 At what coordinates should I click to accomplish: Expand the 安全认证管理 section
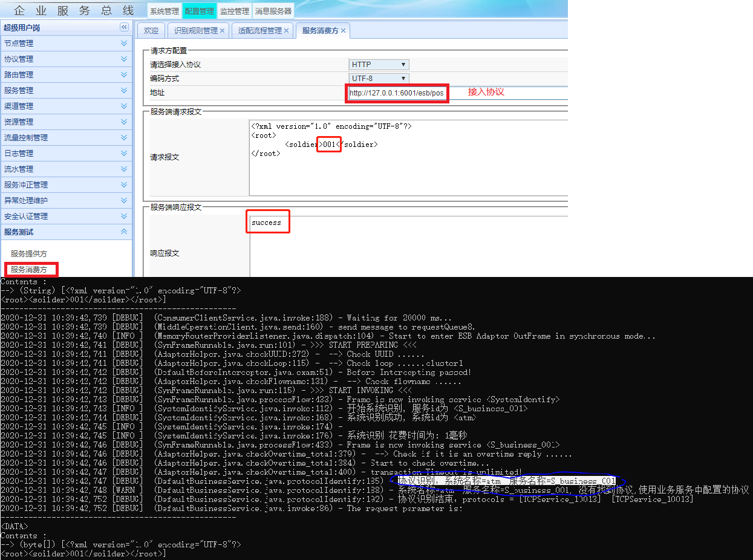click(x=124, y=217)
